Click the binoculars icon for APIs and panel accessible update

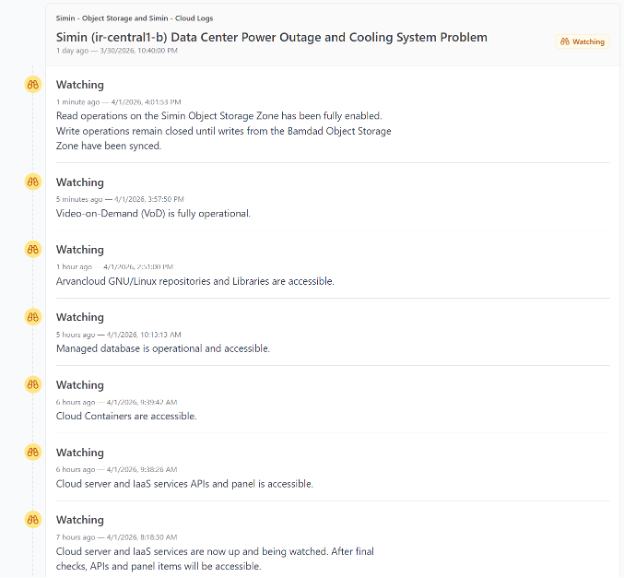click(x=32, y=452)
